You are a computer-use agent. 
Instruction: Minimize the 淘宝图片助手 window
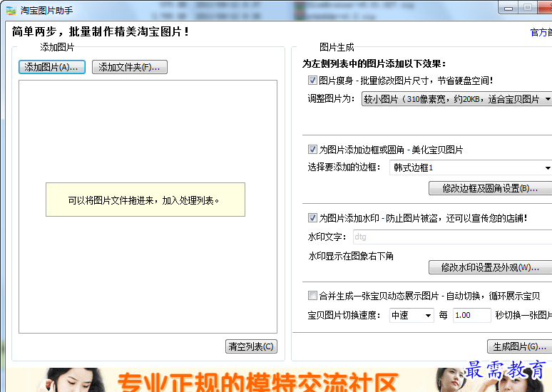tap(508, 8)
